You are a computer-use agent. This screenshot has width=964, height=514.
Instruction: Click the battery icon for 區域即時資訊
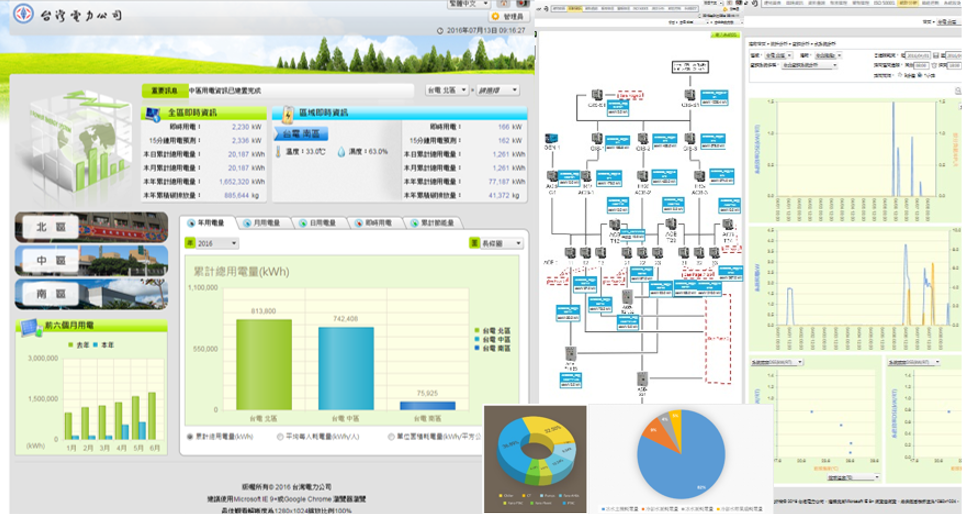tap(288, 112)
